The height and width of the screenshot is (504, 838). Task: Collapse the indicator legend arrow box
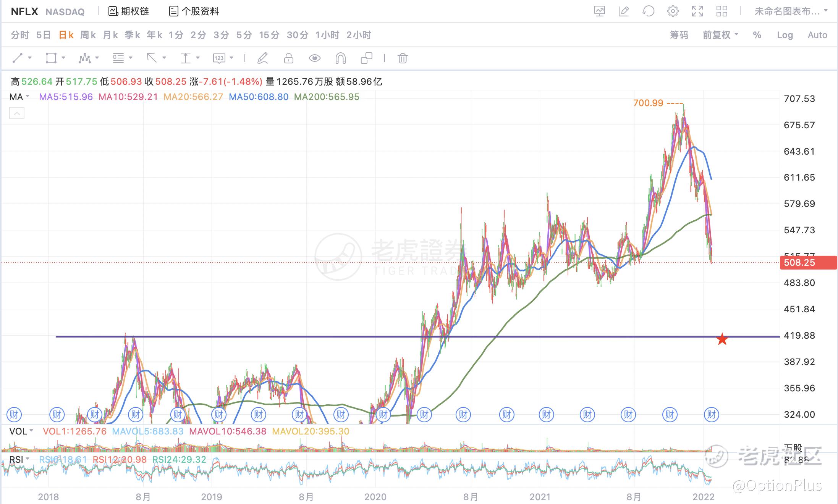tap(17, 113)
